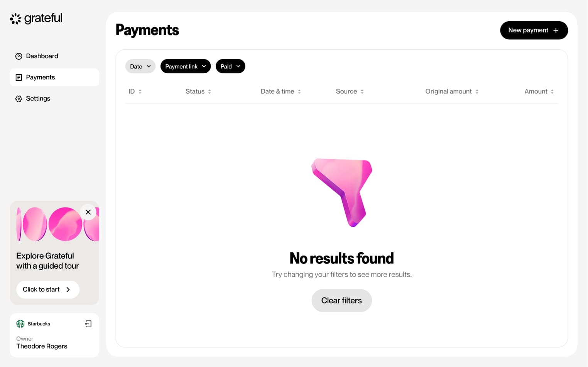Image resolution: width=588 pixels, height=367 pixels.
Task: Close the guided tour card
Action: (x=88, y=212)
